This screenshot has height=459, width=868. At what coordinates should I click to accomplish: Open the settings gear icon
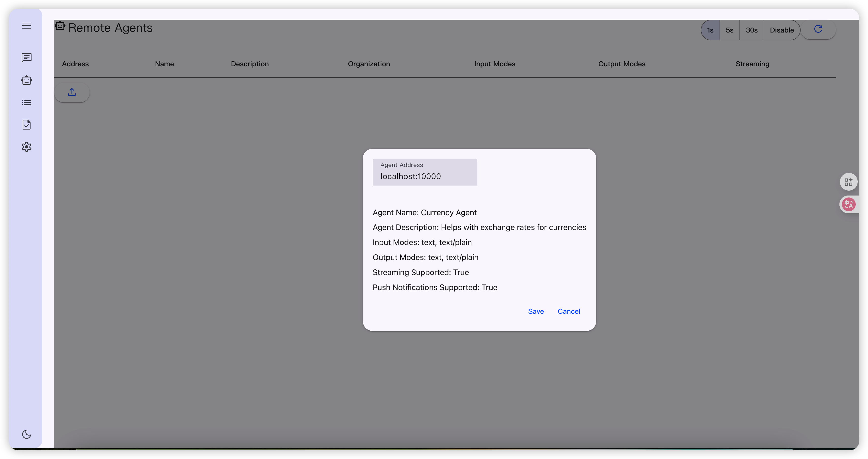pyautogui.click(x=27, y=147)
